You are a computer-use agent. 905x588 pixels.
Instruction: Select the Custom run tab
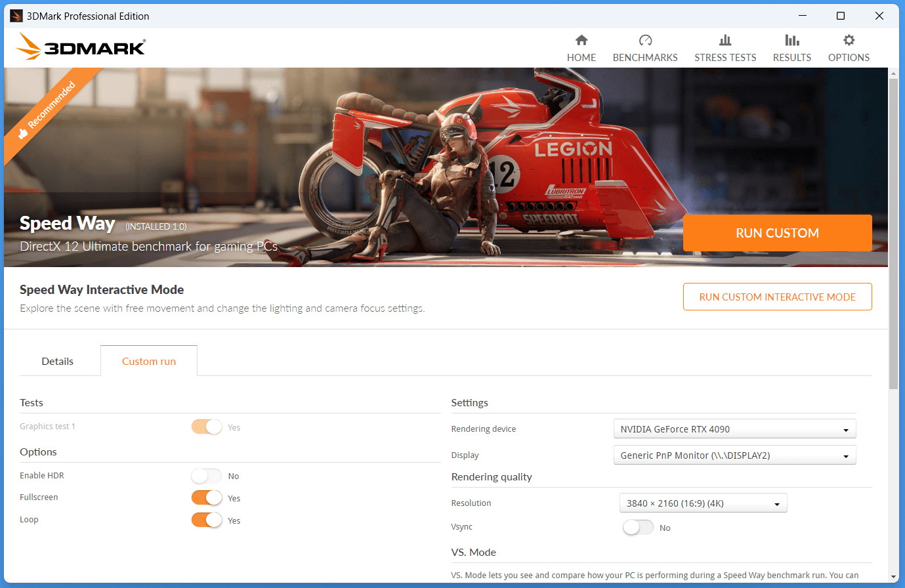149,361
